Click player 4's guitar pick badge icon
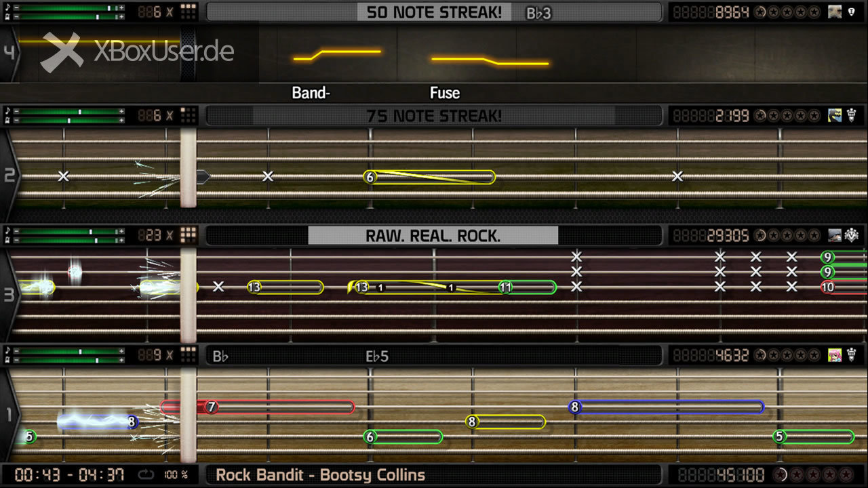Screen dimensions: 868x488 click(851, 12)
